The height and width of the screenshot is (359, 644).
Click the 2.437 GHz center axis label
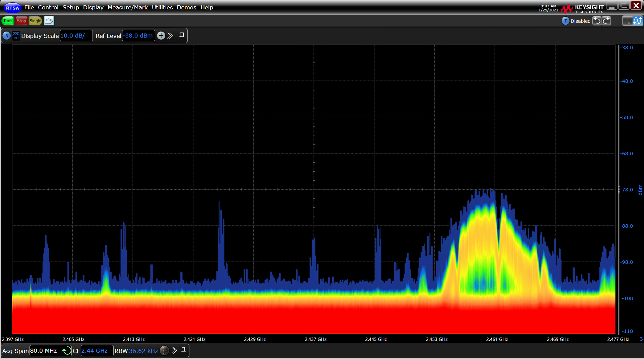point(315,339)
